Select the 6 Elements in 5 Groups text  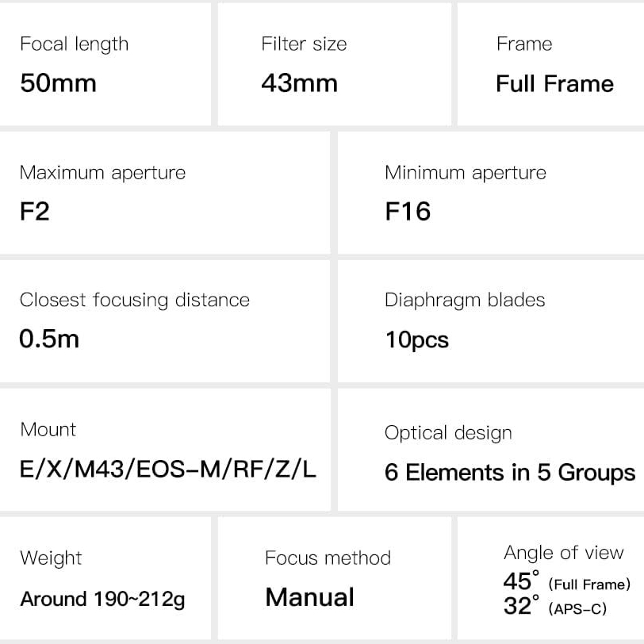point(510,472)
